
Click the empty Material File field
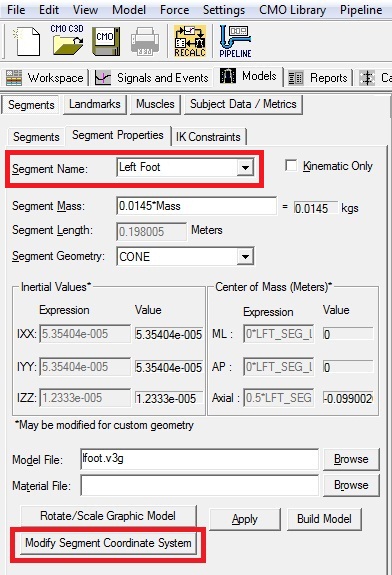(x=199, y=485)
